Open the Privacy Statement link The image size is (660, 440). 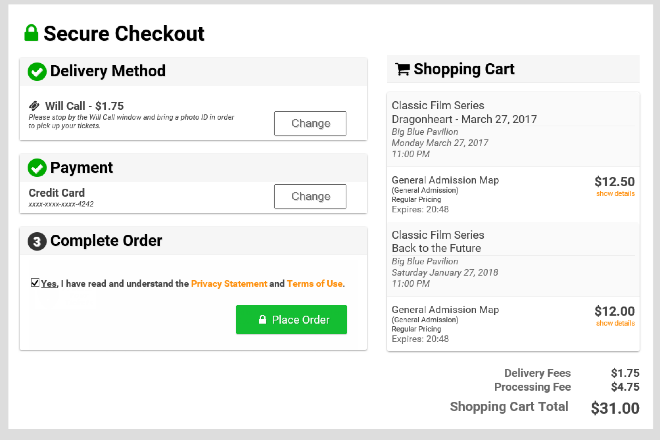pos(229,284)
